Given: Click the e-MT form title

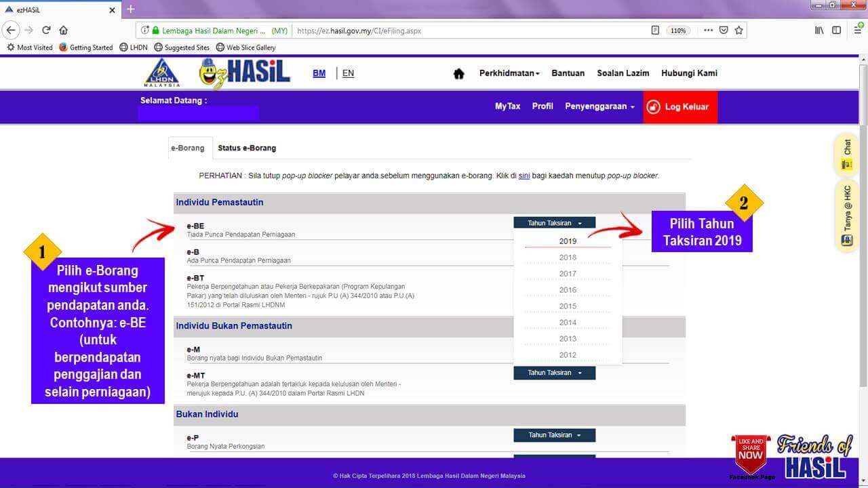Looking at the screenshot, I should coord(196,375).
